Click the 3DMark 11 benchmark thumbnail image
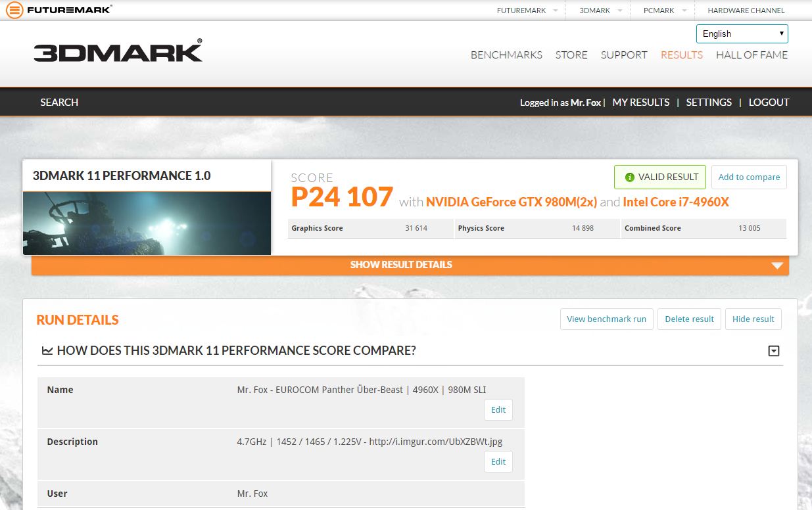Viewport: 812px width, 510px height. (x=147, y=223)
